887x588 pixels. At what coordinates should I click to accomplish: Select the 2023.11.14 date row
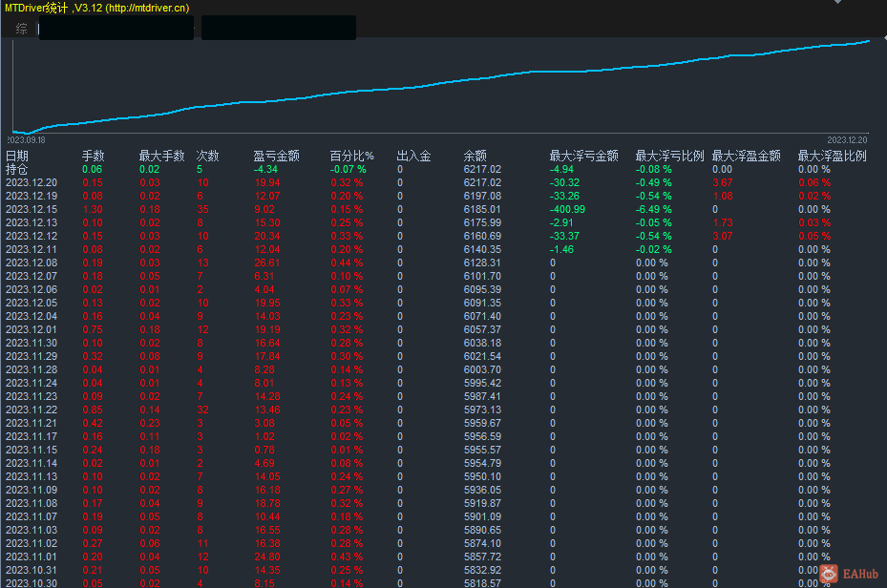(32, 464)
